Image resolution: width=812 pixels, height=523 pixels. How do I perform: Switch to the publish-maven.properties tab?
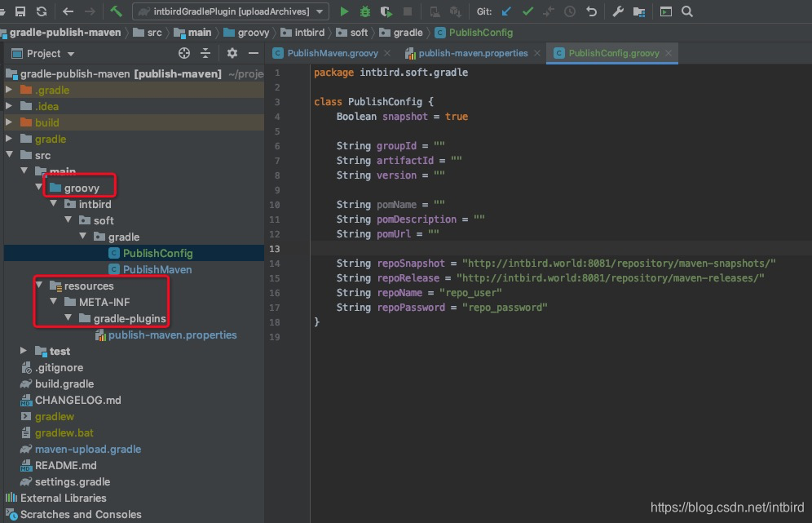point(472,53)
